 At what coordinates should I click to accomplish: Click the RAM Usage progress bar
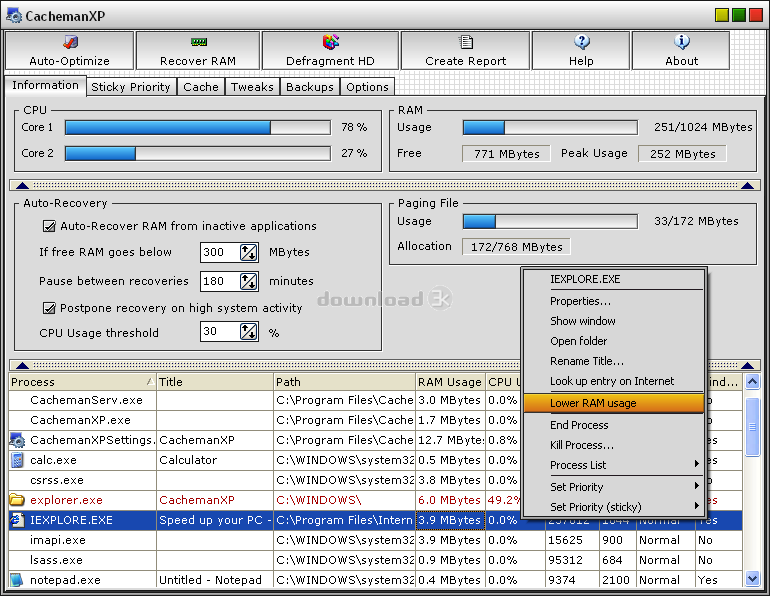[550, 128]
